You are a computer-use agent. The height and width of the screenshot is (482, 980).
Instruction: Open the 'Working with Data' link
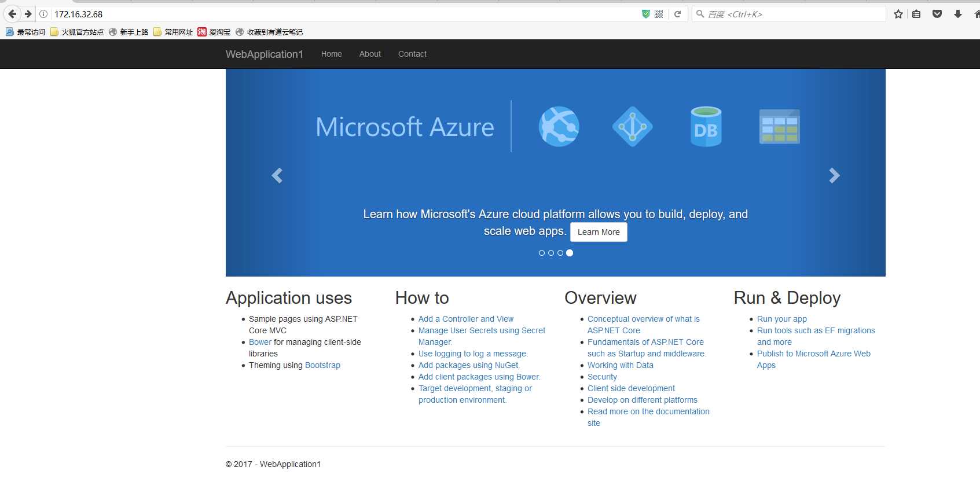click(621, 365)
